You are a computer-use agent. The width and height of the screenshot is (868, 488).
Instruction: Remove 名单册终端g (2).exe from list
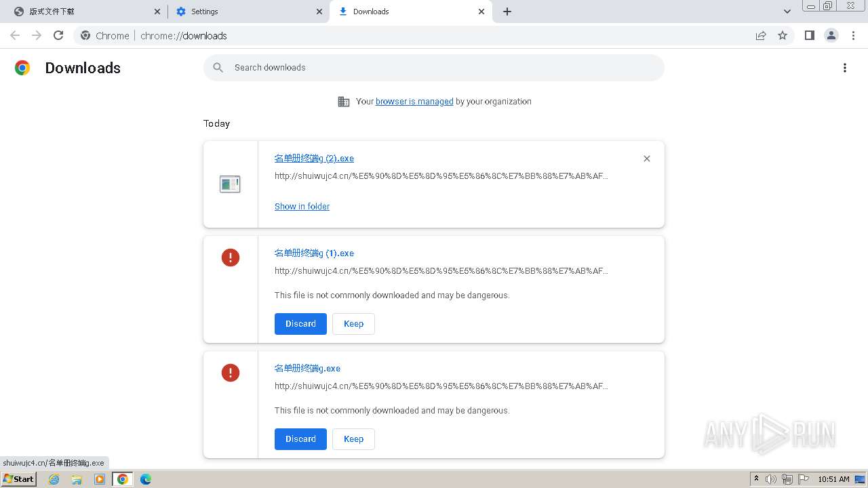[x=647, y=159]
